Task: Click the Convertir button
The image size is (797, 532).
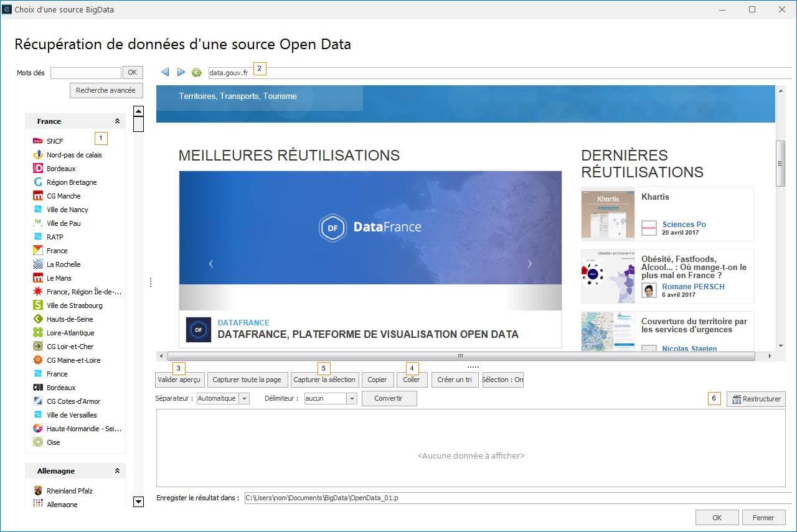Action: 389,398
